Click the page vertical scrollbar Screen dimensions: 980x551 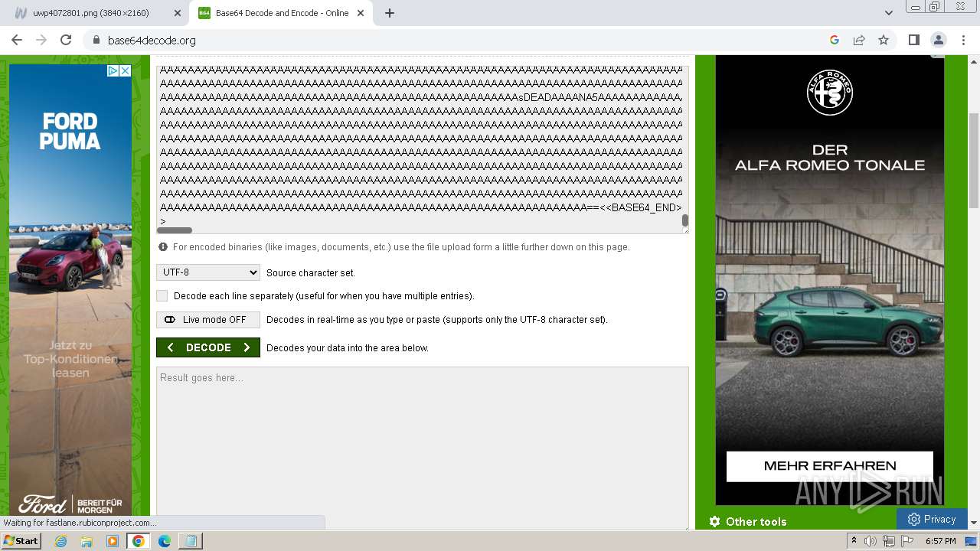(x=974, y=161)
